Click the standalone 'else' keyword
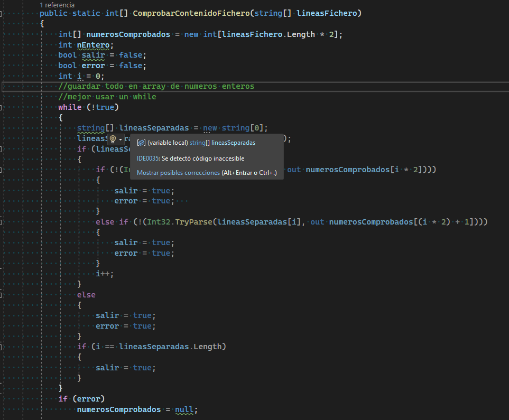 point(86,295)
